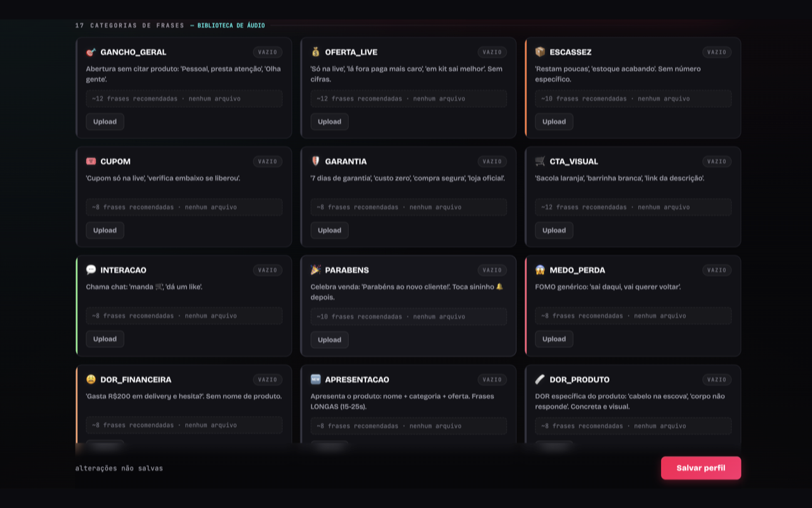Upload audio for GARANTIA
This screenshot has width=812, height=508.
(x=329, y=231)
